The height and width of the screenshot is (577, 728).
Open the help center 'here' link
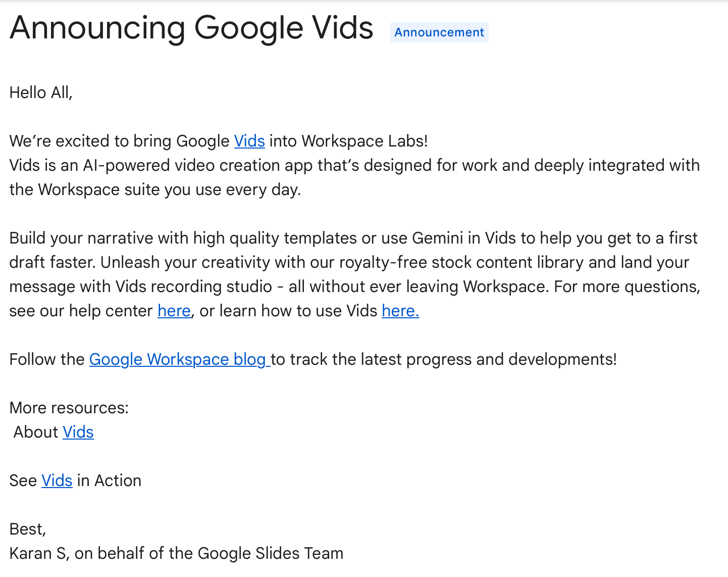click(x=174, y=311)
